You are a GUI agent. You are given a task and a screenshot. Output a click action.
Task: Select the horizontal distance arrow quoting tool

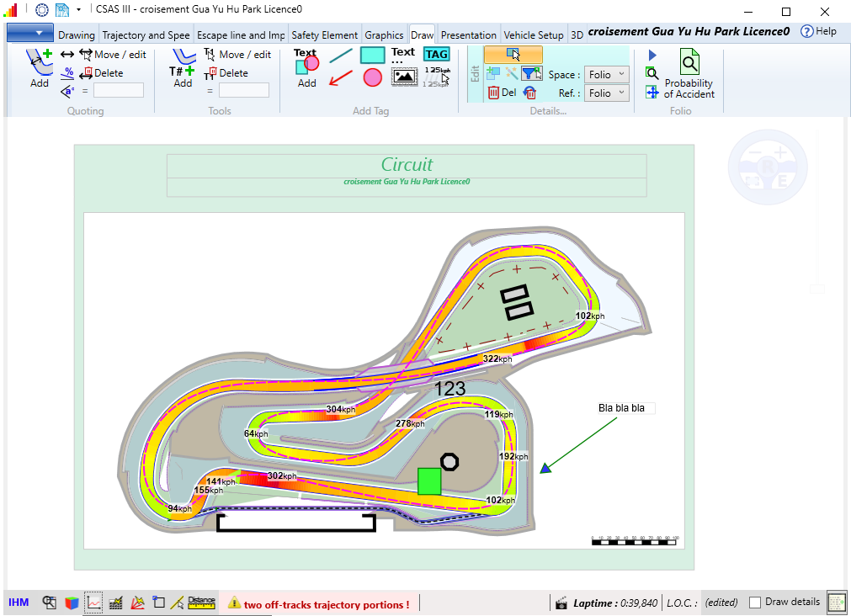(67, 54)
